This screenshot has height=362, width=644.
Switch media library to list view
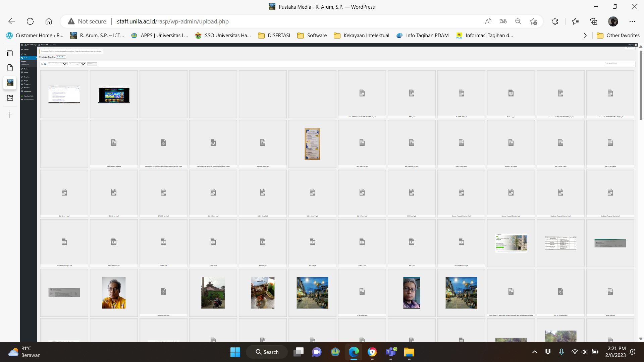pyautogui.click(x=42, y=64)
